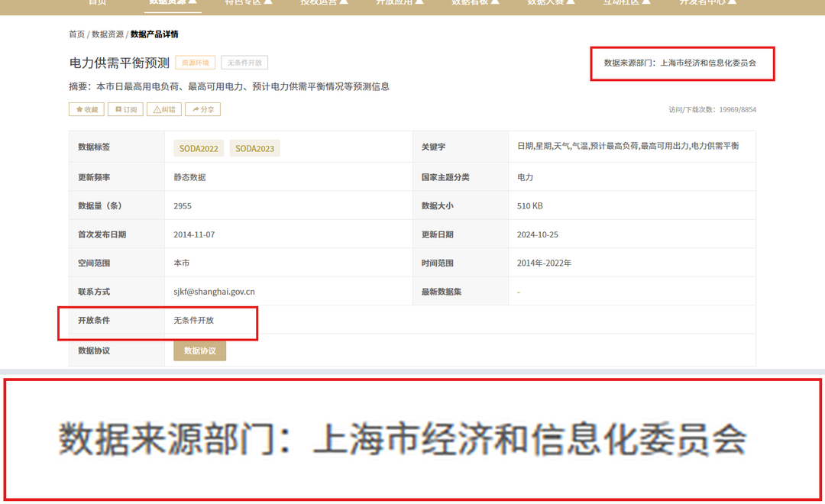Click the title 电力供需平衡预测
The height and width of the screenshot is (504, 825).
click(x=119, y=63)
